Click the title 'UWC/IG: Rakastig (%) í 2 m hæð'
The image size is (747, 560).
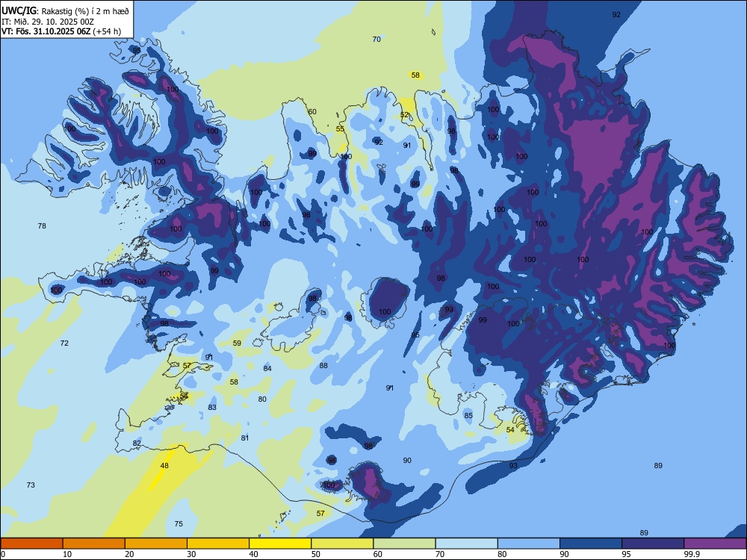pos(65,11)
